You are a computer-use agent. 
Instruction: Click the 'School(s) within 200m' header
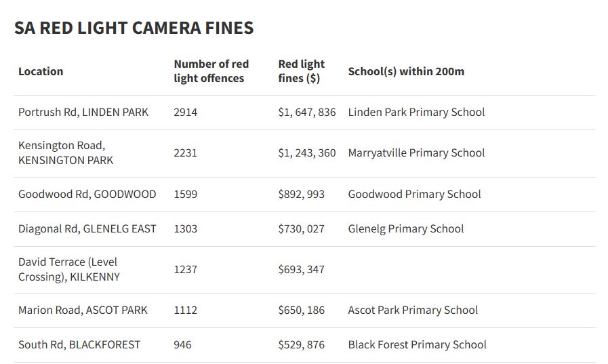406,71
